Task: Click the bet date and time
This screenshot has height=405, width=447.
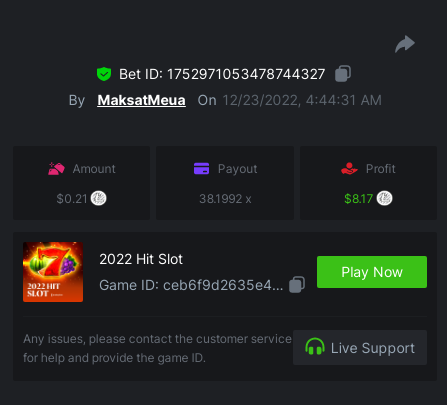Action: pyautogui.click(x=302, y=100)
